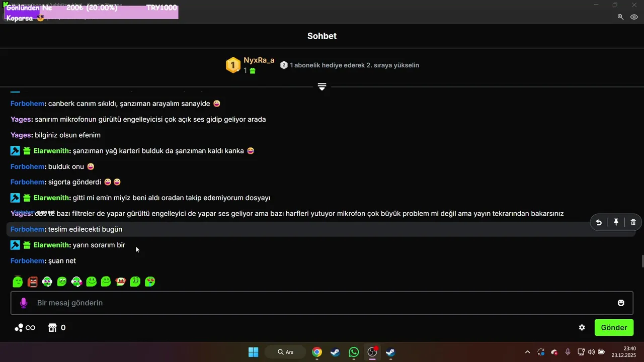Click the gold number 1 leaderboard badge
Screen dimensions: 644x362
[x=233, y=65]
